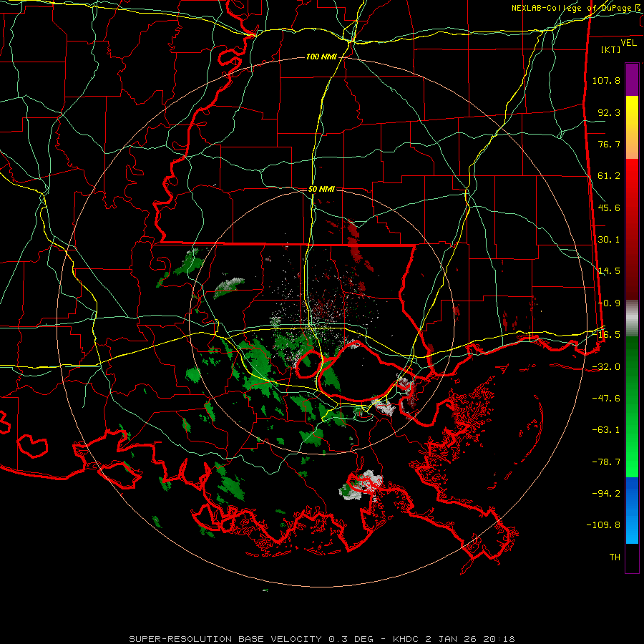Click the VEL legend title

pyautogui.click(x=628, y=42)
